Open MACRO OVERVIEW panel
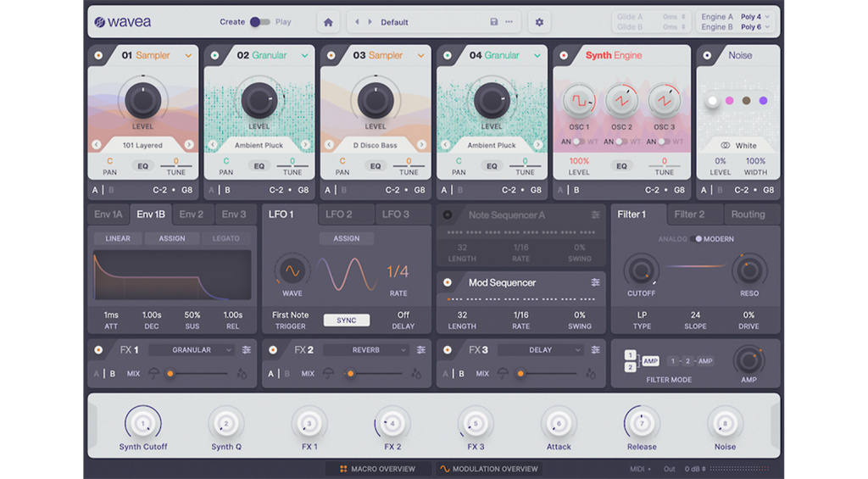Viewport: 868px width, 479px height. click(377, 469)
